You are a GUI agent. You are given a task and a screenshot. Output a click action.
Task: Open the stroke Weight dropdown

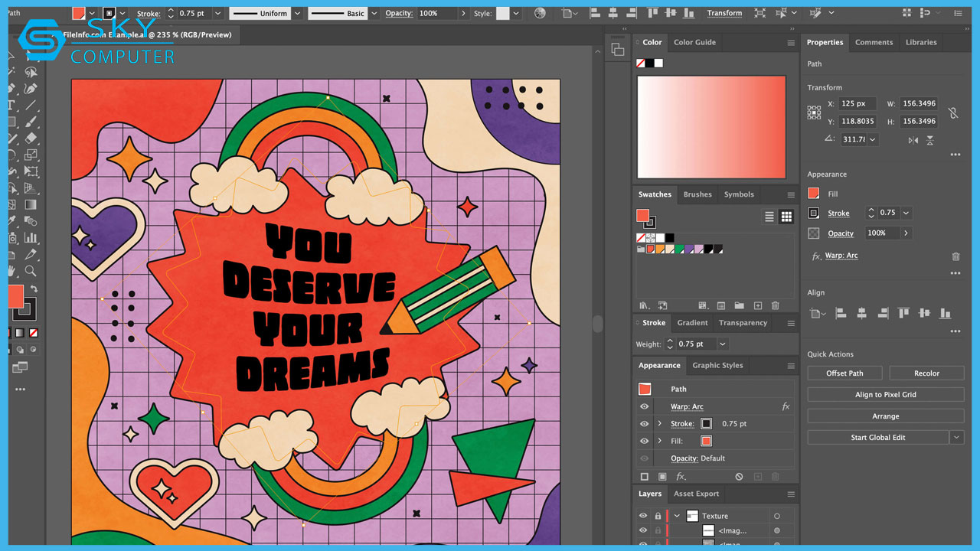click(x=721, y=344)
